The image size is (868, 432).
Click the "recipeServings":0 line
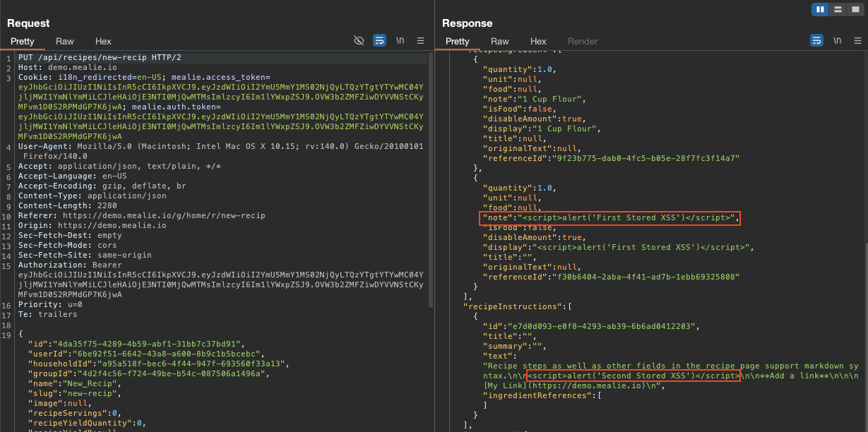(74, 413)
